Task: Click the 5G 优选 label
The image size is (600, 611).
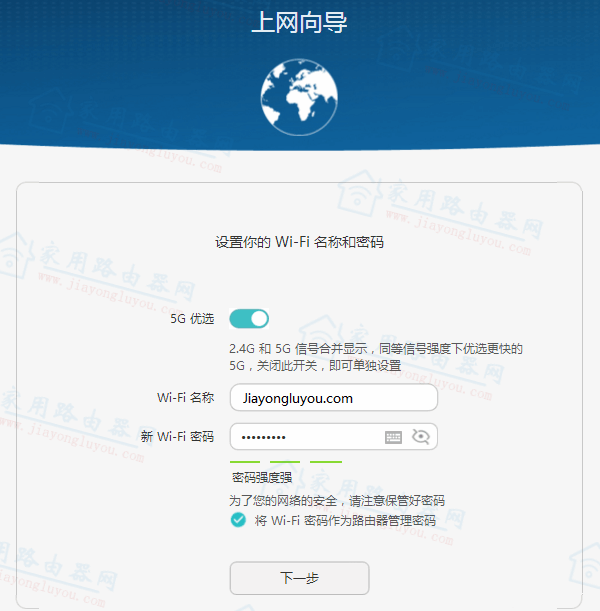Action: point(192,319)
